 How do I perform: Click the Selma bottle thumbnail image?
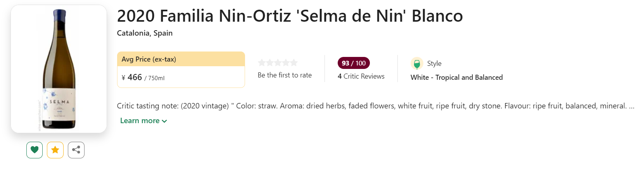pos(59,69)
